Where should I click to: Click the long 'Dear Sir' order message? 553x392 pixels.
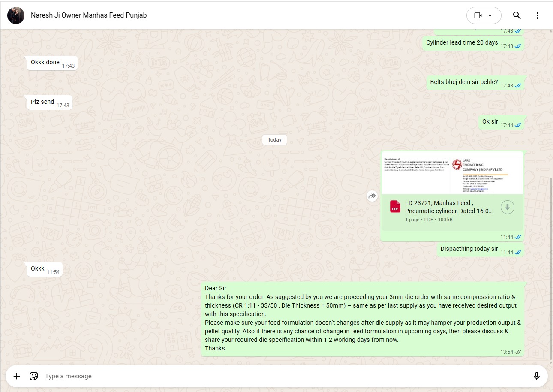(362, 318)
